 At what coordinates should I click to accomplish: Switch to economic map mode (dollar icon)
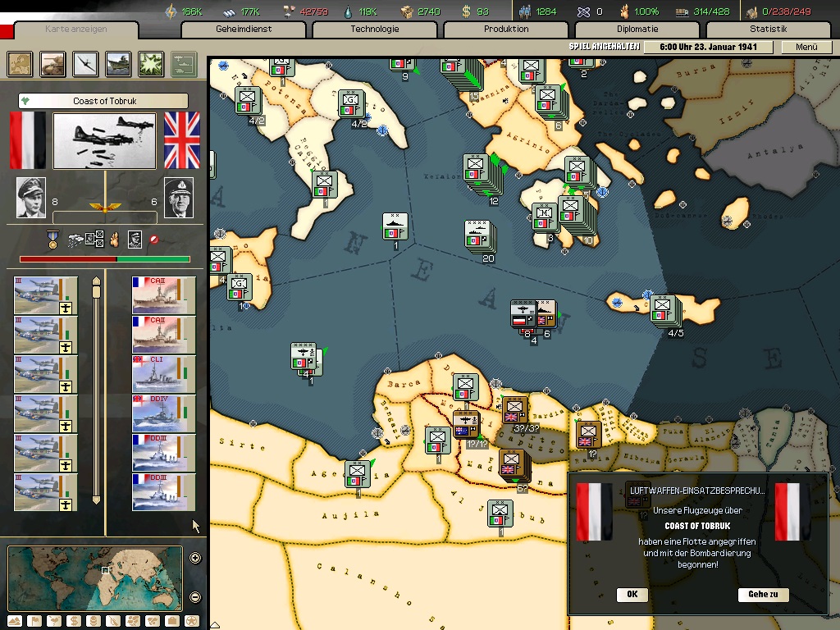[74, 621]
